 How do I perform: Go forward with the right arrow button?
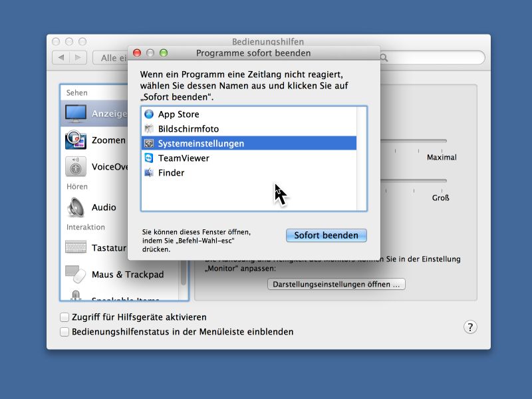(x=78, y=57)
